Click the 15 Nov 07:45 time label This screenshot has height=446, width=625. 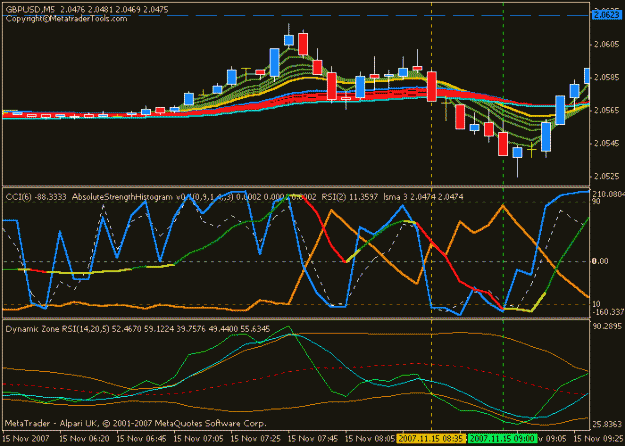(x=313, y=439)
